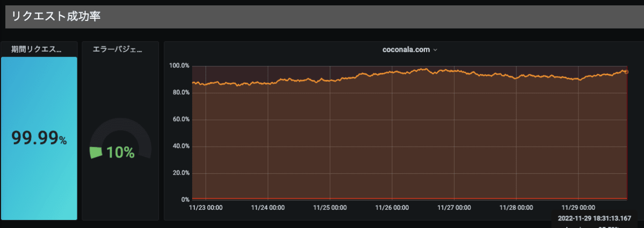This screenshot has height=228, width=644.
Task: Click the 80.0% y-axis label
Action: click(180, 92)
